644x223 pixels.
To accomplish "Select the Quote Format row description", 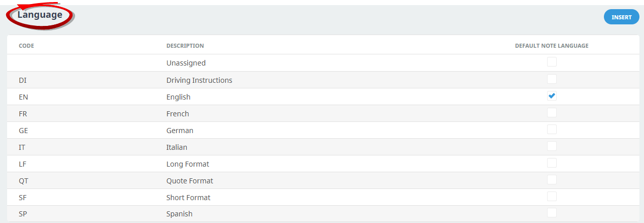I will [189, 181].
